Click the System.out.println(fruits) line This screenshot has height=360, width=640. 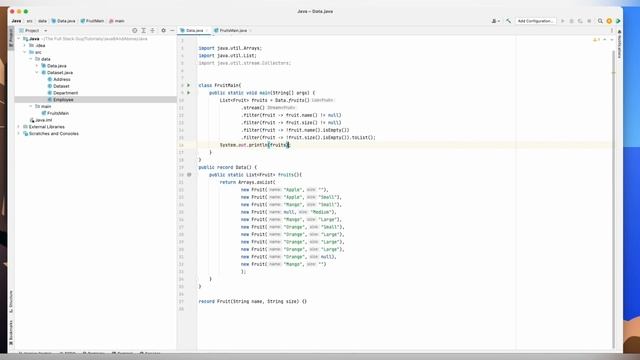click(x=254, y=145)
